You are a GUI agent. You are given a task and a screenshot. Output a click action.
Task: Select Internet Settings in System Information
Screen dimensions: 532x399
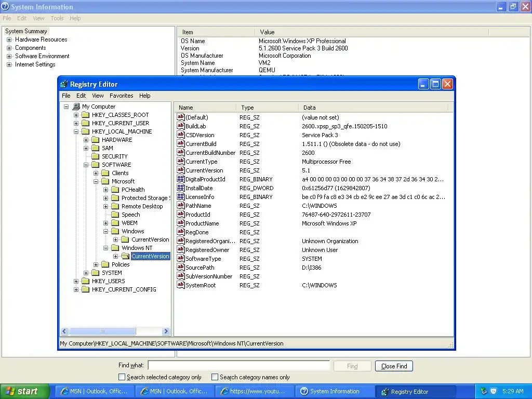(35, 64)
